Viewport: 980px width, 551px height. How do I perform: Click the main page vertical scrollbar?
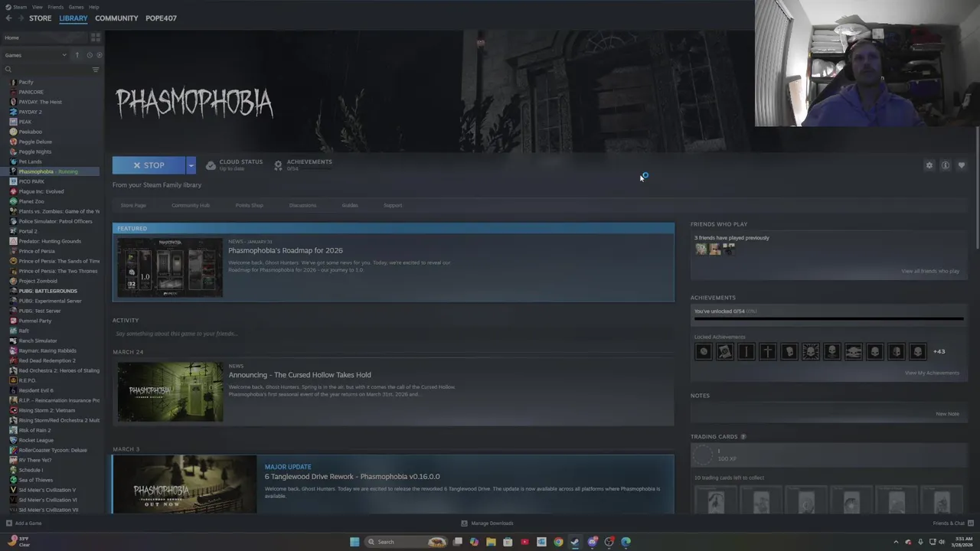pos(977,187)
